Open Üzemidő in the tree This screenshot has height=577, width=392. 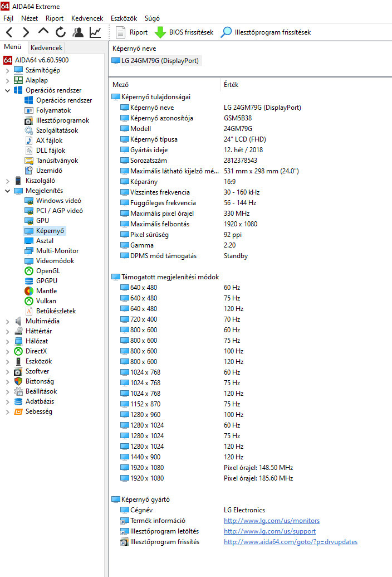(x=43, y=171)
